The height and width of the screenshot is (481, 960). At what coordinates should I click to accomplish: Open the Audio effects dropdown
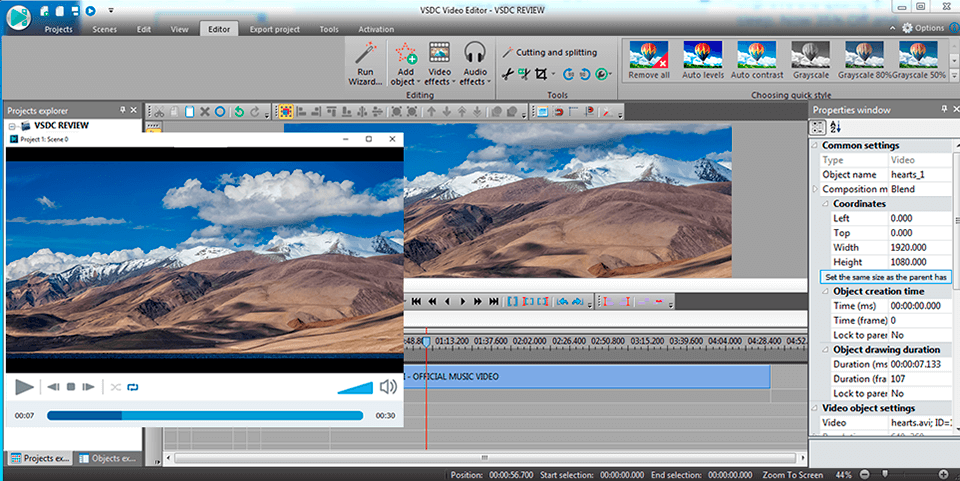(x=474, y=64)
